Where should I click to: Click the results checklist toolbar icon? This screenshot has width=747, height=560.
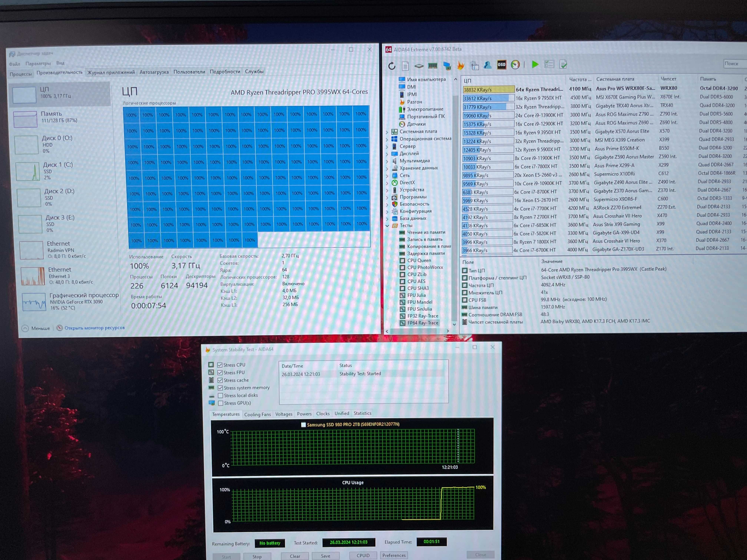(549, 64)
